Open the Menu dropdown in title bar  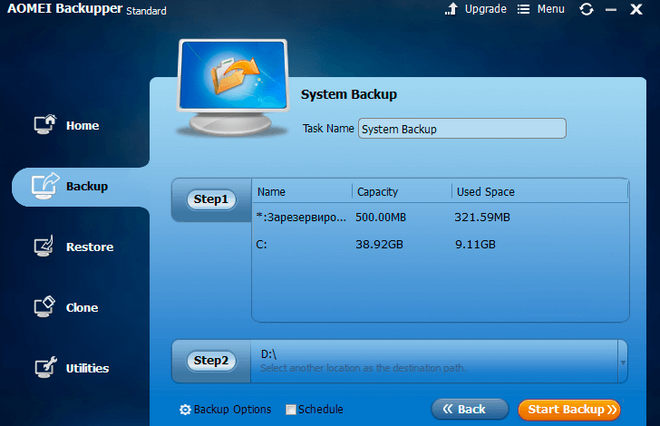tap(540, 10)
